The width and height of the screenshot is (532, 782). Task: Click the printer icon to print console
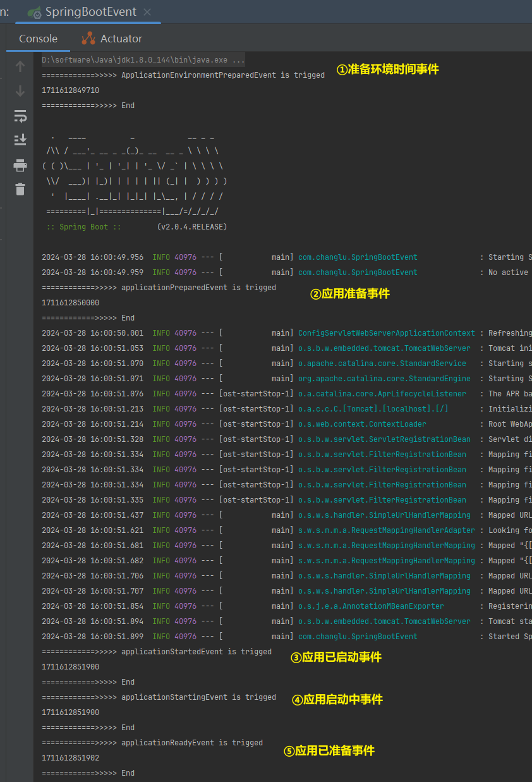[20, 165]
